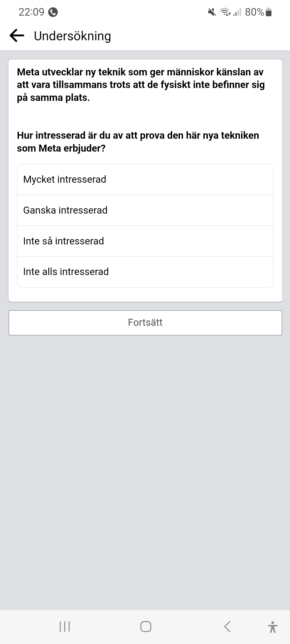This screenshot has height=644, width=290.
Task: Tap the battery icon in status bar
Action: coord(269,12)
